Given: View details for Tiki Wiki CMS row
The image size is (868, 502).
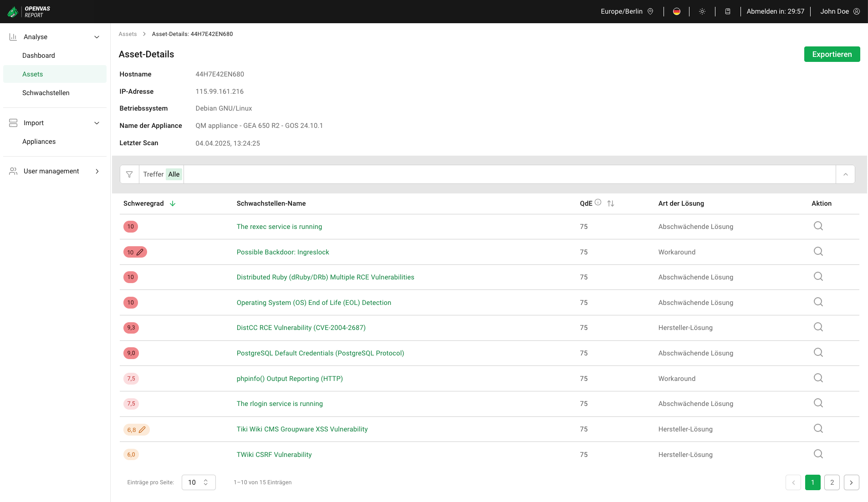Looking at the screenshot, I should [x=818, y=429].
